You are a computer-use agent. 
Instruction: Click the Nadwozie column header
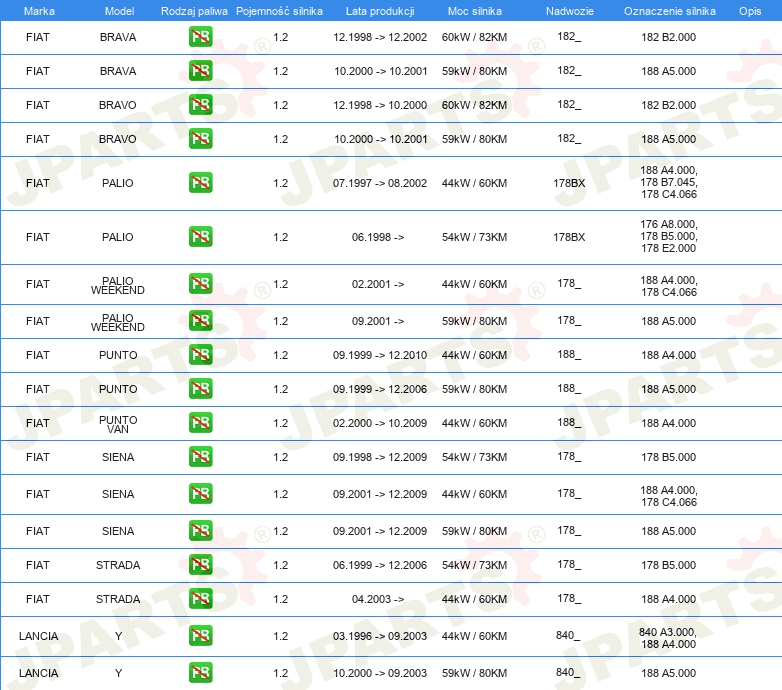(570, 11)
